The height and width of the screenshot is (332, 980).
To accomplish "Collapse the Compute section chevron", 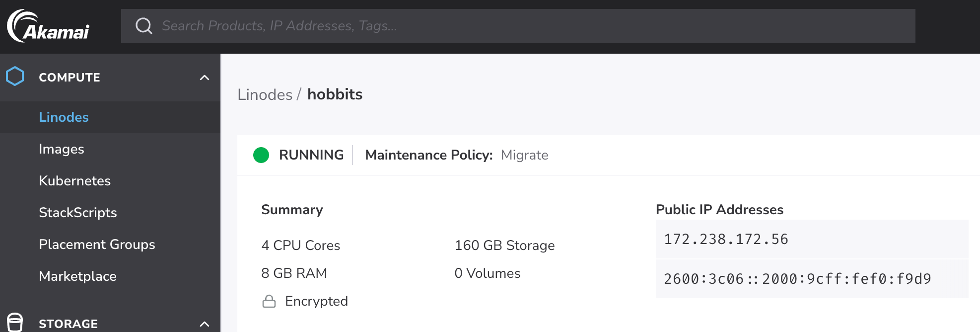I will click(205, 78).
